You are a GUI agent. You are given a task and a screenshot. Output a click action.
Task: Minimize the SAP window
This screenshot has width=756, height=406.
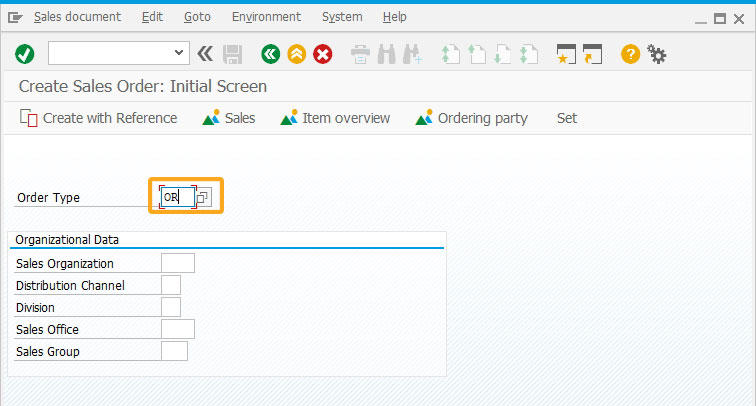coord(701,20)
